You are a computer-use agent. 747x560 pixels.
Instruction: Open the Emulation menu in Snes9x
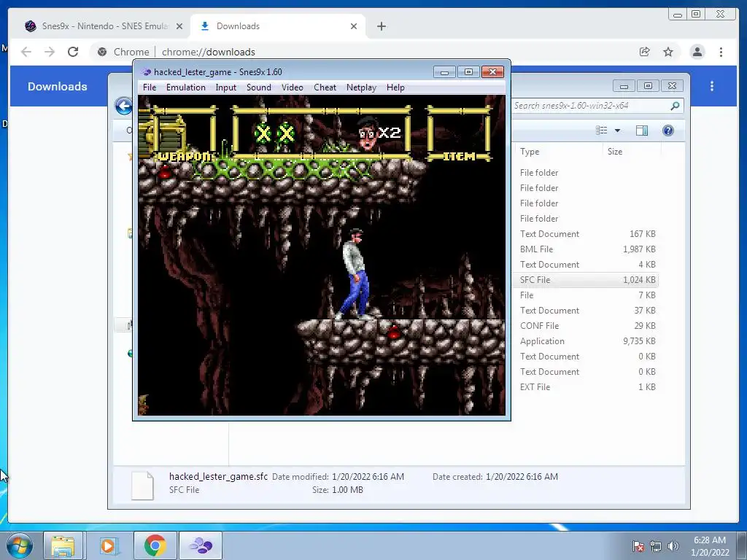coord(186,87)
